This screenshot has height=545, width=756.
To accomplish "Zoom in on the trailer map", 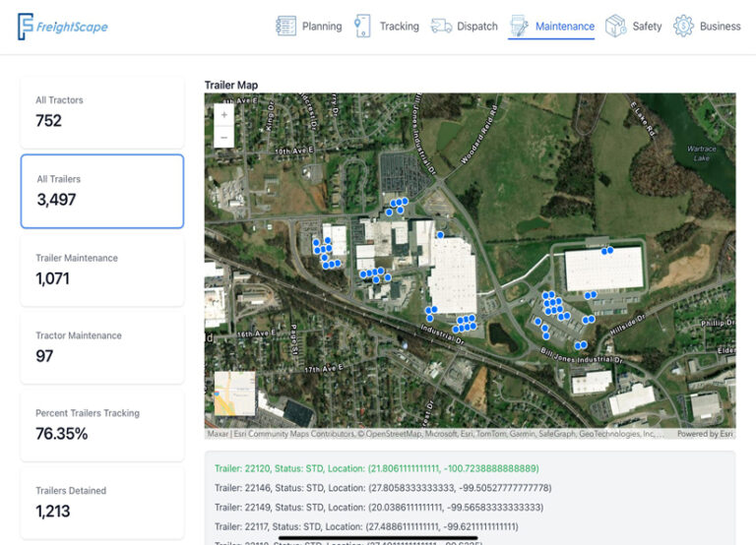I will (x=224, y=115).
